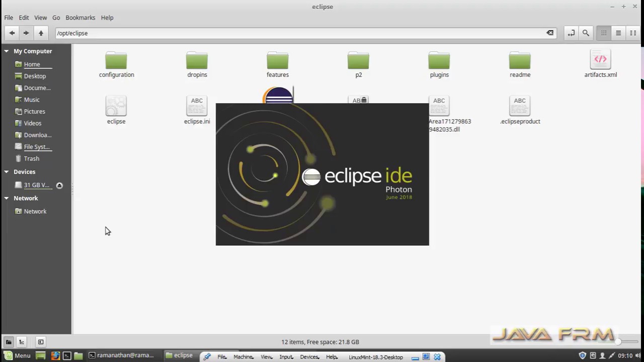Open the Linux Mint Menu
Screen dimensions: 644x362
pos(18,355)
